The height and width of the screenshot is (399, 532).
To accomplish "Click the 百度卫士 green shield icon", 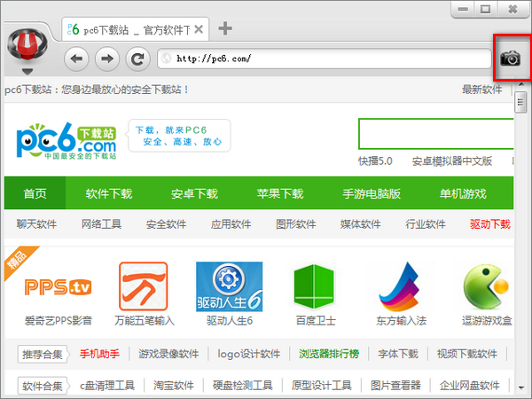I will click(315, 286).
